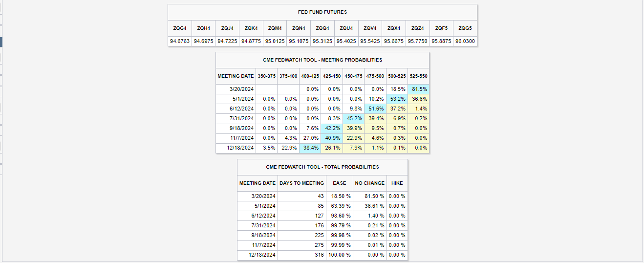Select the 95.0125 futures price

[x=275, y=41]
